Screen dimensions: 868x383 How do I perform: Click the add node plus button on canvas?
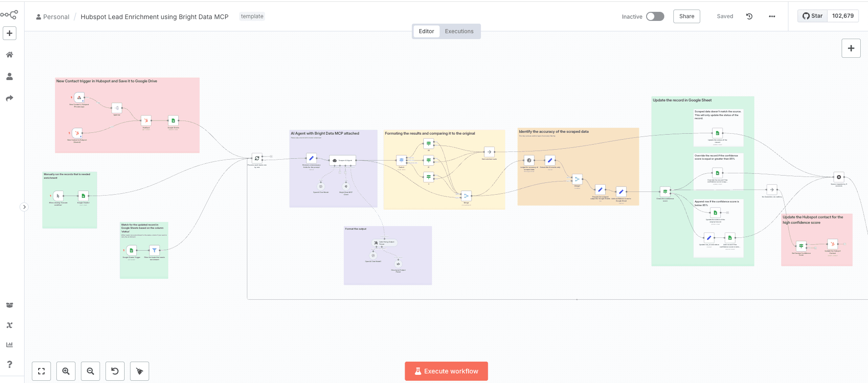pos(851,48)
